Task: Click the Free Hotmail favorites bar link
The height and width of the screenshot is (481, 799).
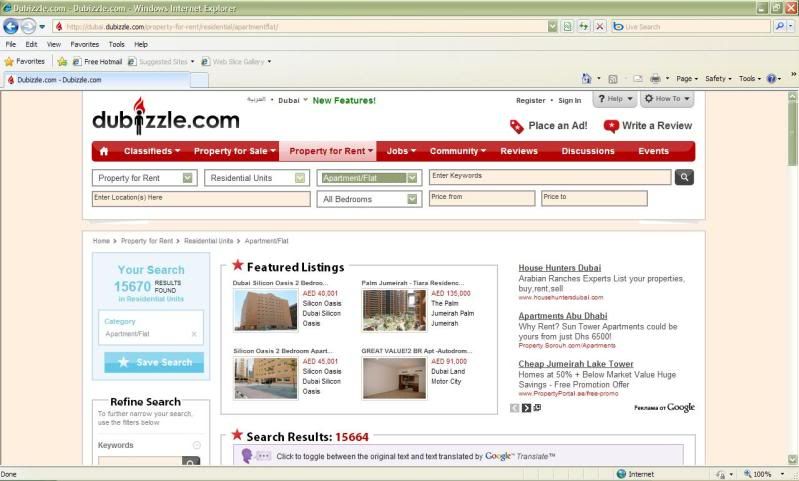Action: pyautogui.click(x=97, y=62)
